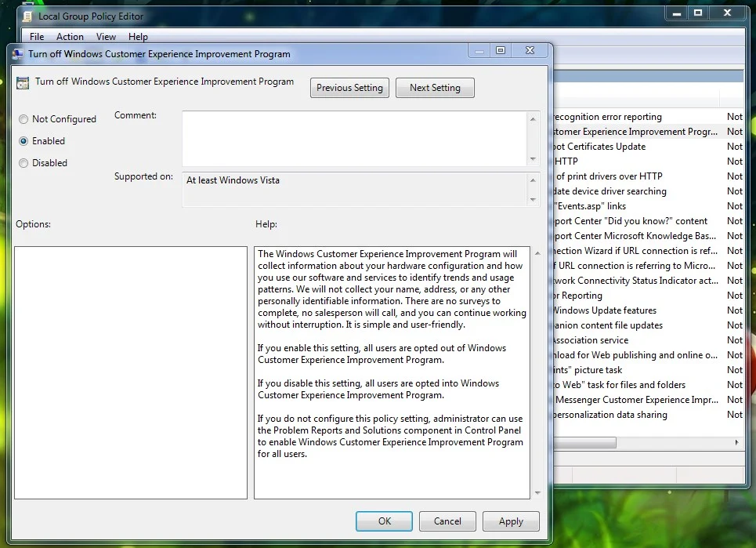
Task: Select 'Web publishing and online o...' row
Action: [648, 355]
